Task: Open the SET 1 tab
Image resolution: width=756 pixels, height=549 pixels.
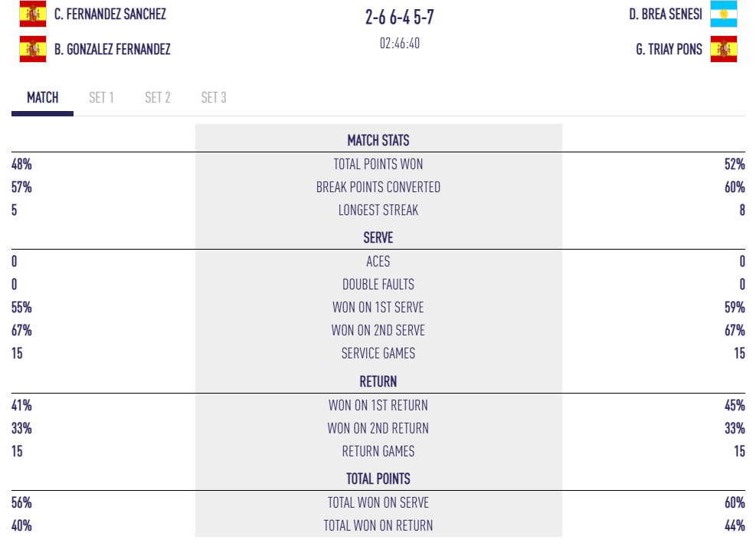Action: (101, 97)
